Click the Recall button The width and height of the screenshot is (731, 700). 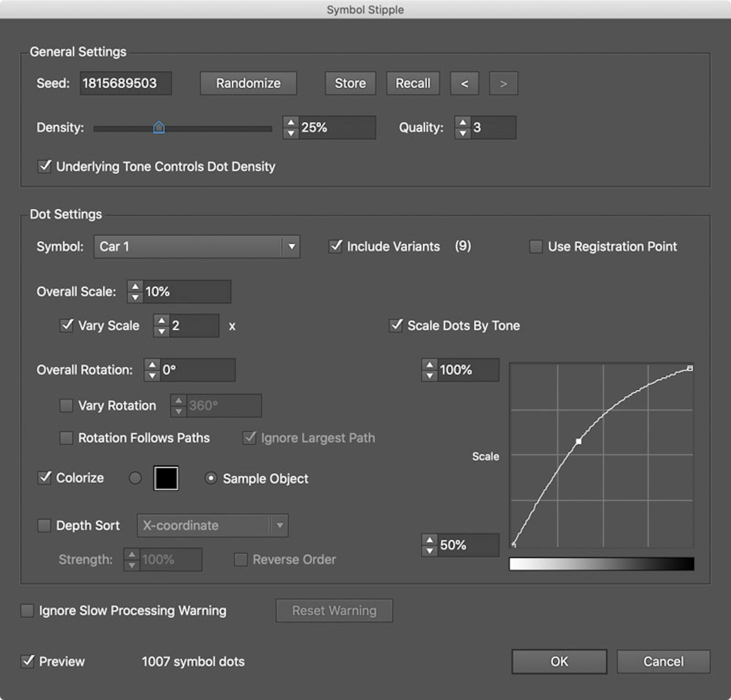point(412,83)
